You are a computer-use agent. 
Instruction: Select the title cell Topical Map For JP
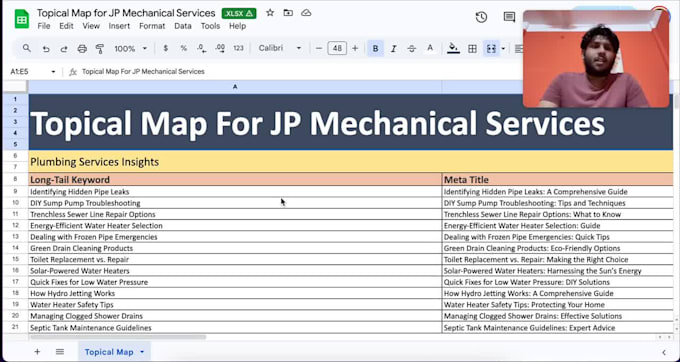(351, 122)
